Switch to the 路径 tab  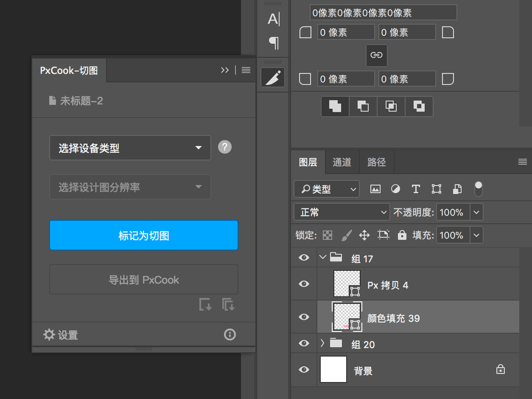(376, 162)
